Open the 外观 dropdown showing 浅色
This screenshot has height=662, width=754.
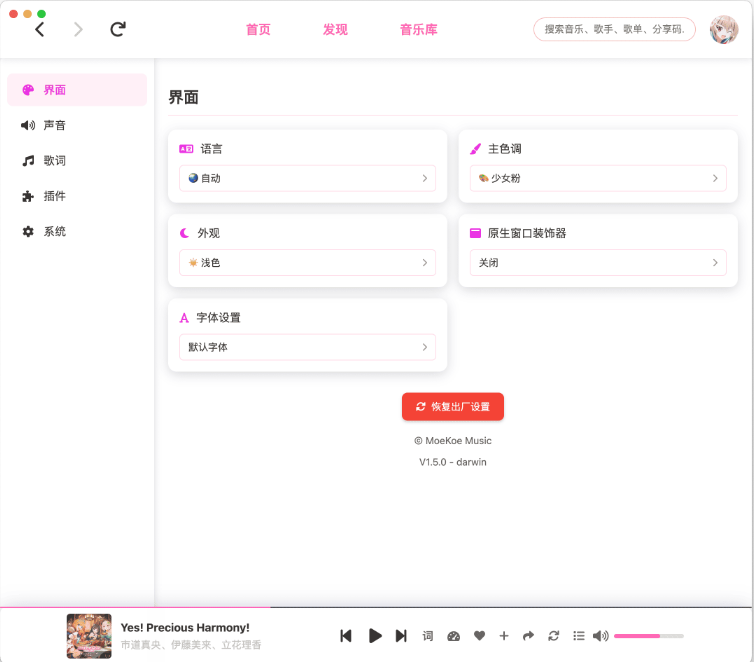point(307,262)
